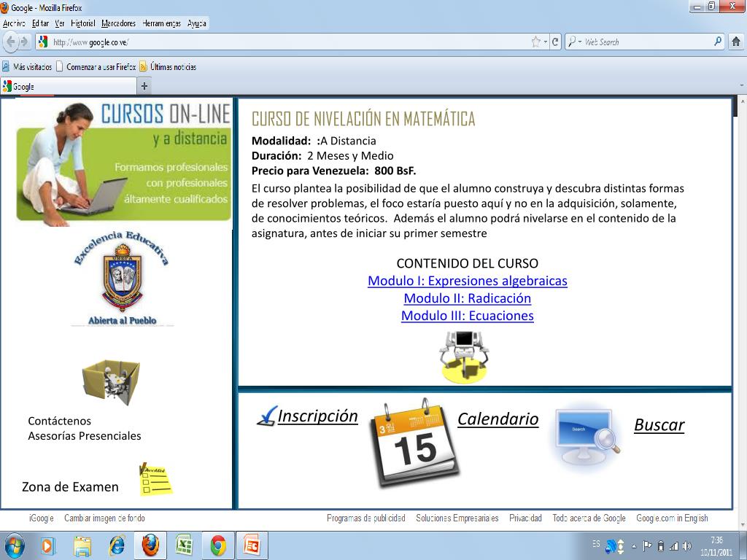Switch to Firefox in the taskbar
Viewport: 747px width, 560px height.
click(x=150, y=545)
